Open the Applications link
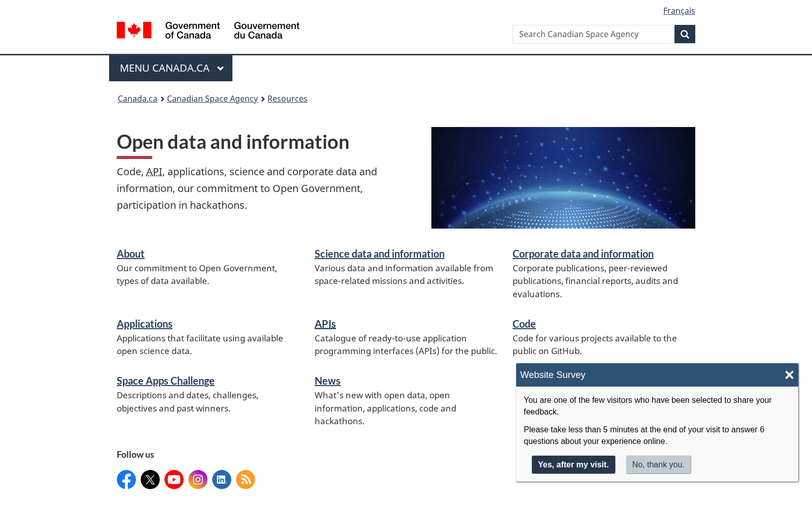This screenshot has height=508, width=812. [x=145, y=324]
